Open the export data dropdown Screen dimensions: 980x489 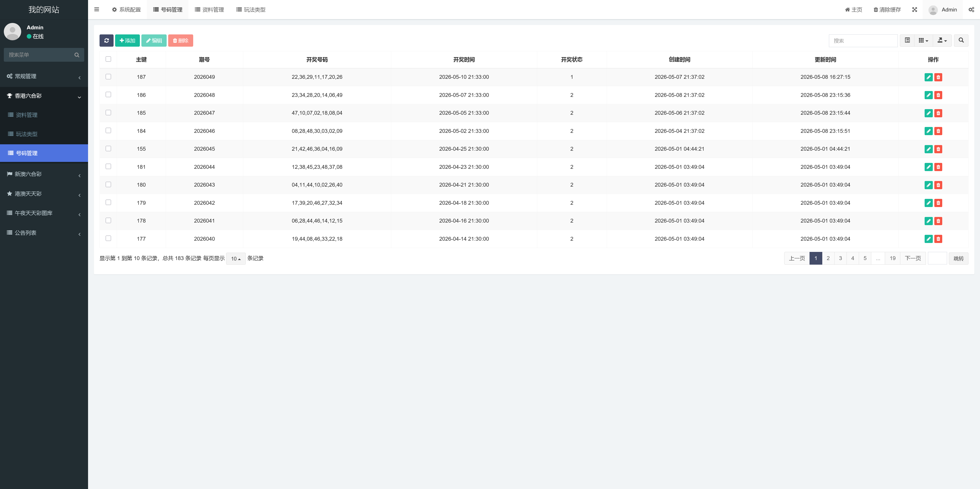pyautogui.click(x=942, y=40)
